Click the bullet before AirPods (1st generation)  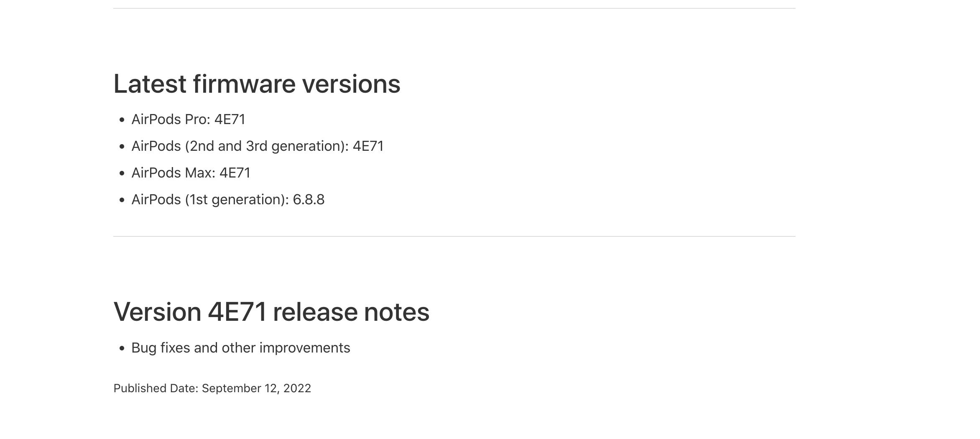[x=122, y=200]
